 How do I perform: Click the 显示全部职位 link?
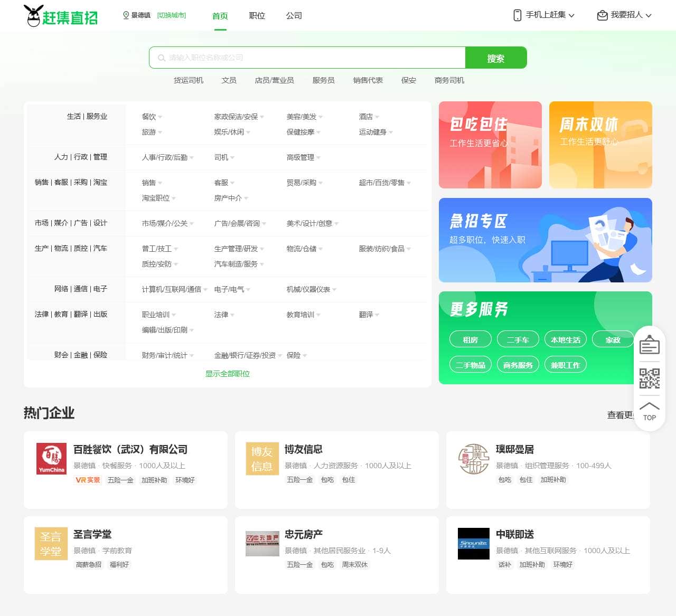pos(228,374)
